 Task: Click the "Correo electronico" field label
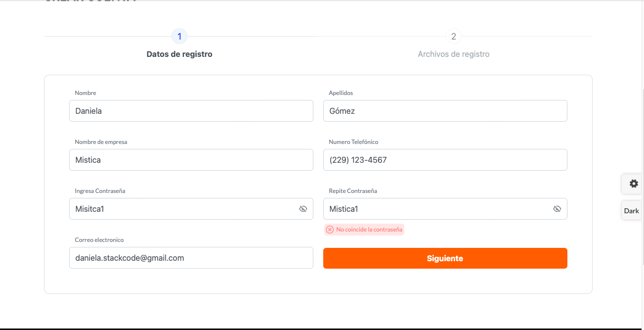[x=99, y=240]
